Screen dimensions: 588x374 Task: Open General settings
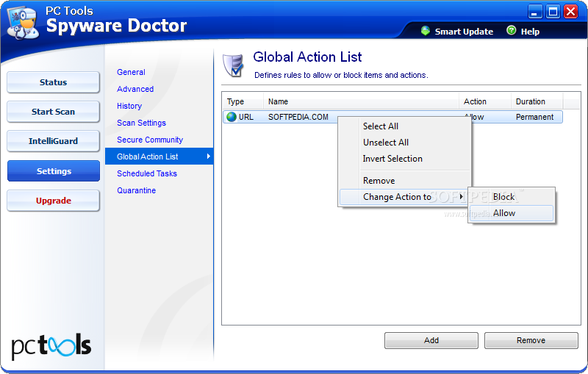(x=131, y=72)
